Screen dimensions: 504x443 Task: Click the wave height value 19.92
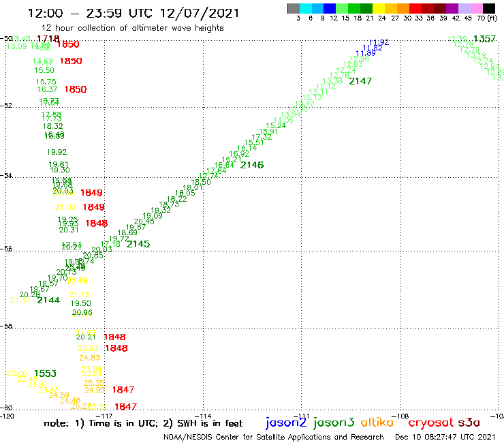57,152
